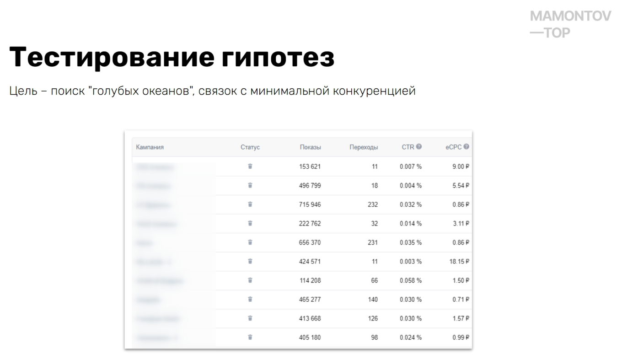Open the CTR help question-mark icon
The height and width of the screenshot is (364, 622).
click(x=419, y=147)
